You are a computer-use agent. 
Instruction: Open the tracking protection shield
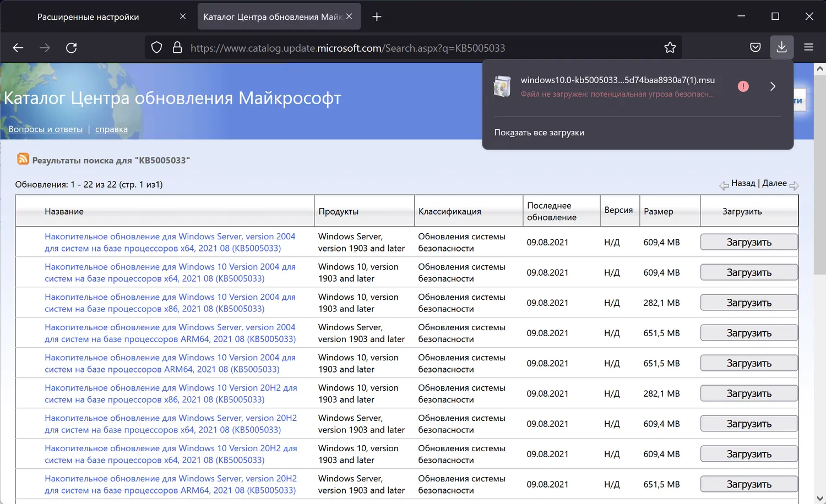pos(156,48)
